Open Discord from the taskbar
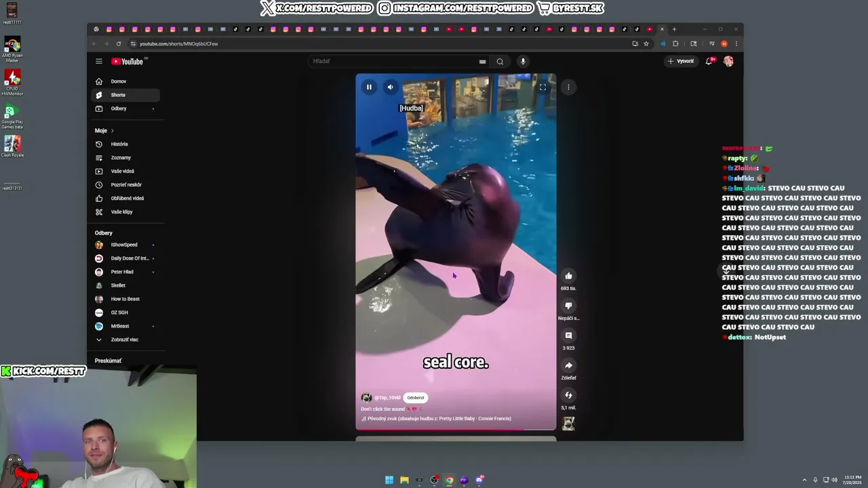868x488 pixels. [x=479, y=480]
